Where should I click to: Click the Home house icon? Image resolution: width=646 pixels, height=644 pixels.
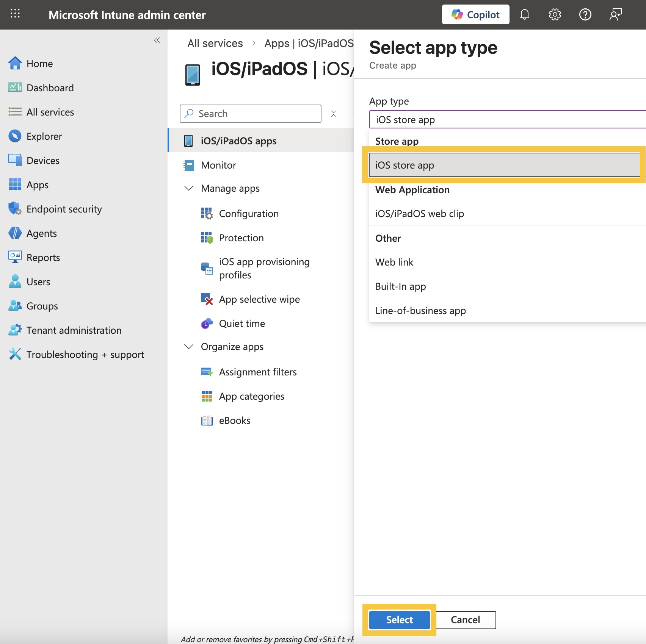[x=15, y=63]
